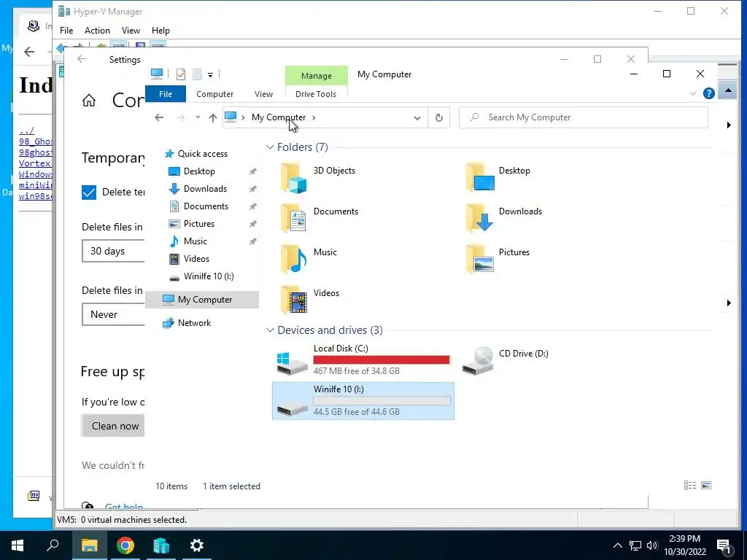Screen dimensions: 747x560
Task: Click the Settings window back arrow
Action: tap(82, 59)
